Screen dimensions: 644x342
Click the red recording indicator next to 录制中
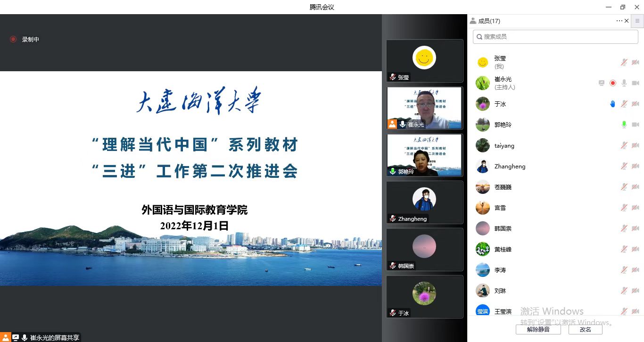(x=13, y=40)
